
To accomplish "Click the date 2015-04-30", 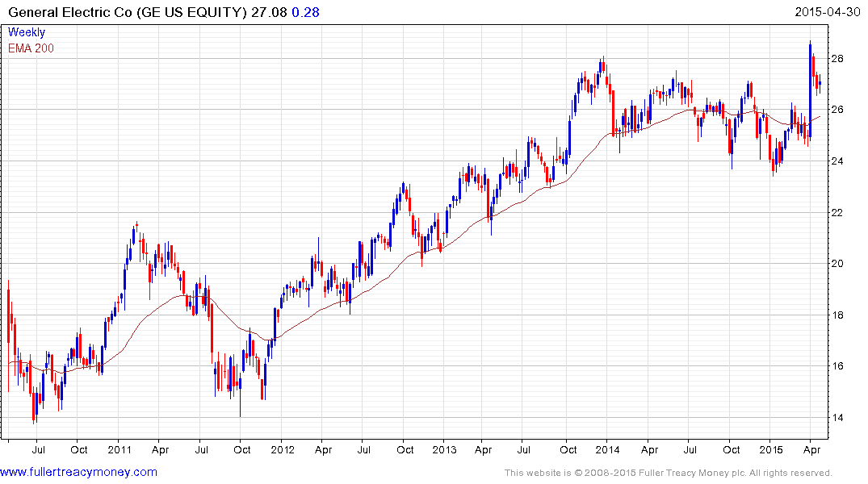I will [827, 11].
